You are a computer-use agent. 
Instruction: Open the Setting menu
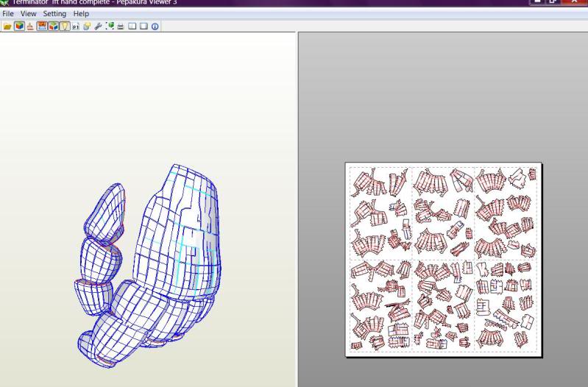coord(54,14)
